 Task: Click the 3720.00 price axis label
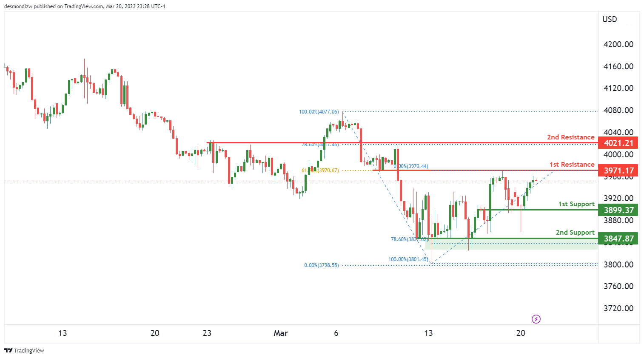[618, 308]
